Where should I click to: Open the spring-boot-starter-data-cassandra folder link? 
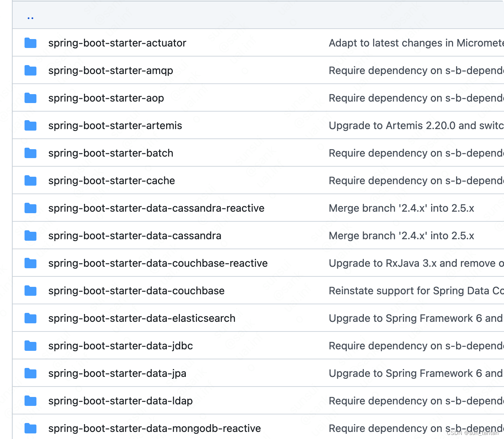135,236
